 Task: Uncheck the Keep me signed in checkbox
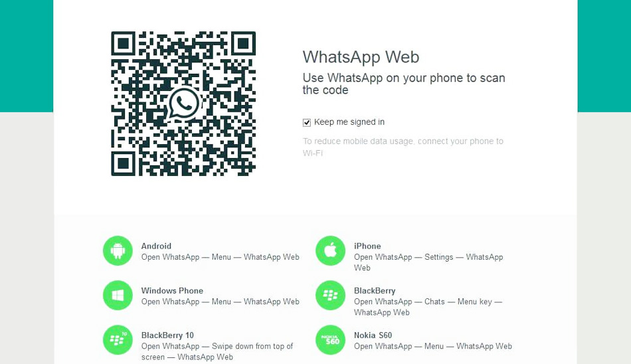[307, 122]
